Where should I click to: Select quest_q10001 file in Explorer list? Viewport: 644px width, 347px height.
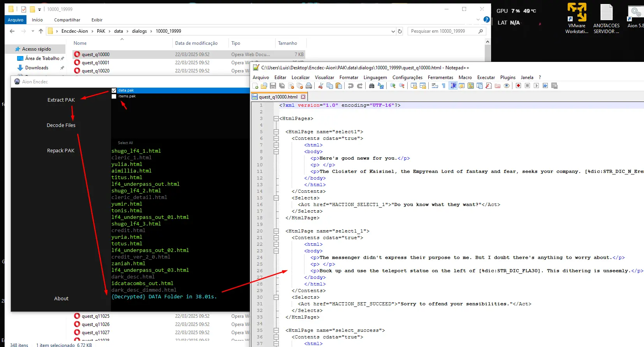pyautogui.click(x=95, y=63)
